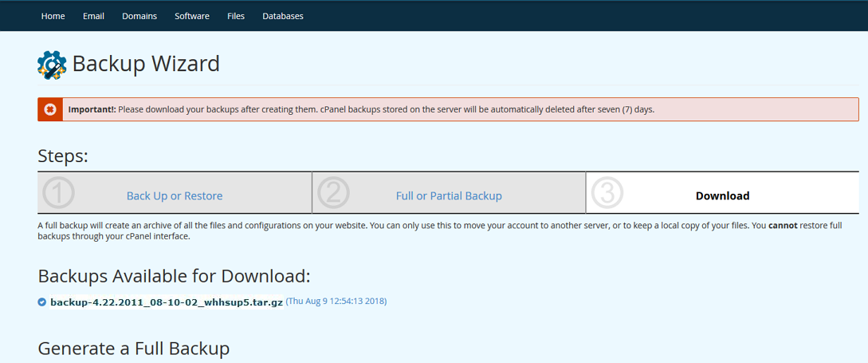Return to Back Up or Restore step
The width and height of the screenshot is (868, 363).
click(x=175, y=195)
